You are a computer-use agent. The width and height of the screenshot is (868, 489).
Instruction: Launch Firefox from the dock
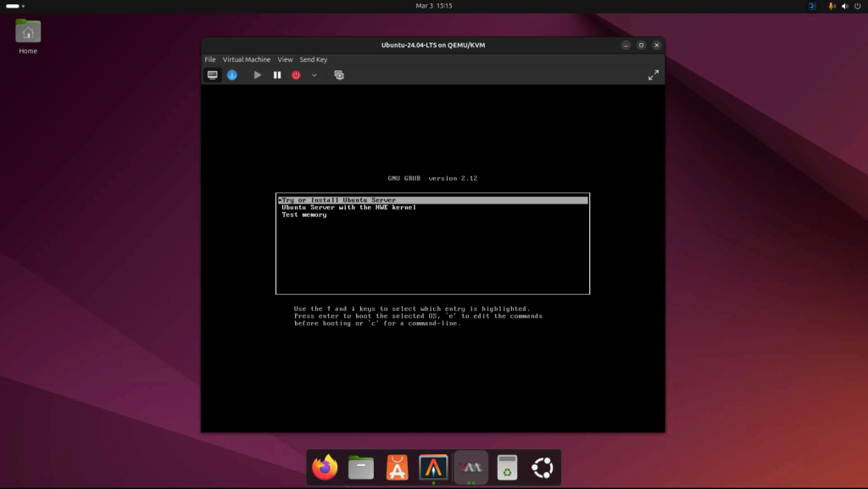(325, 467)
